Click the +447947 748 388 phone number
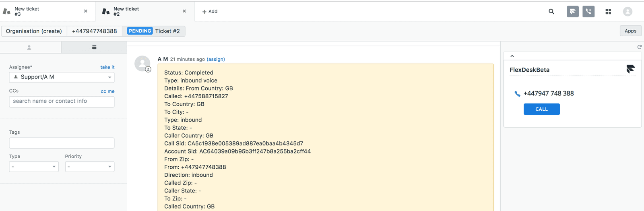Screen dimensions: 644x211 point(549,93)
